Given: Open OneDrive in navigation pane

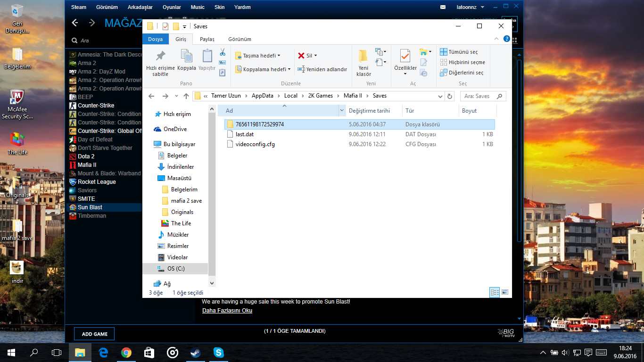Looking at the screenshot, I should (175, 129).
